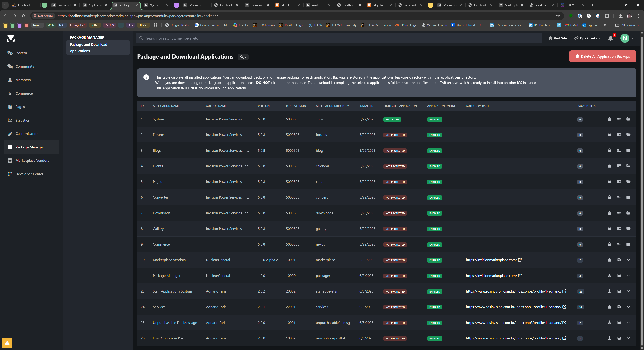Click search settings and members field
Viewport: 644px width, 350px height.
coord(339,38)
